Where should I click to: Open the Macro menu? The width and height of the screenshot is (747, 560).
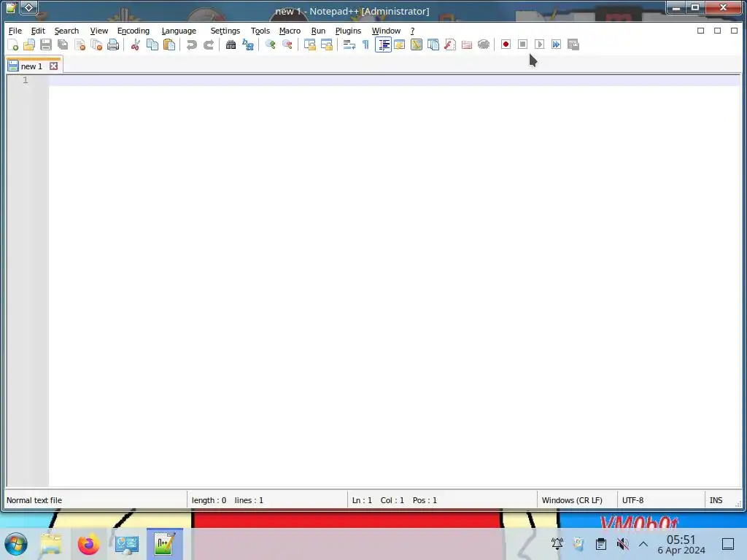(x=290, y=31)
